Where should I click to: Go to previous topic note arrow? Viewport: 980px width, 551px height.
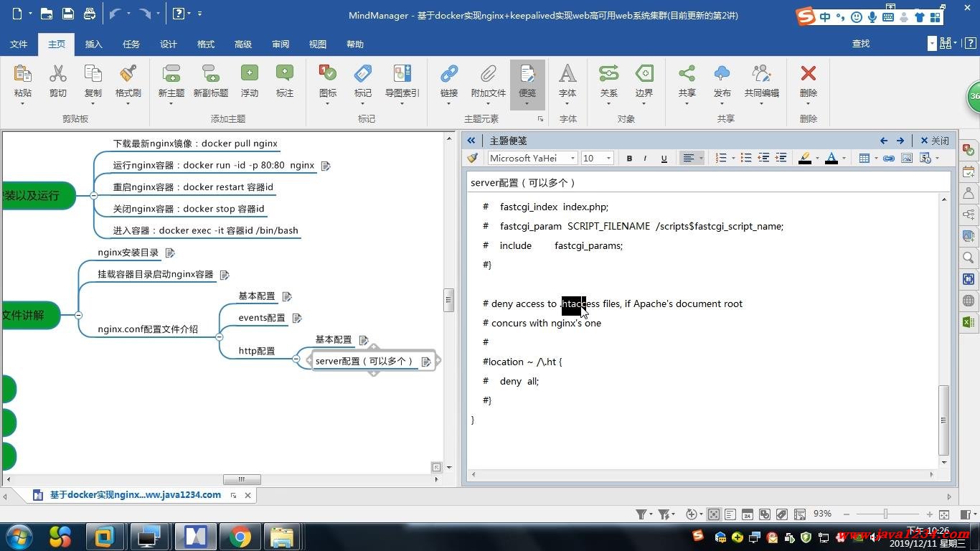click(884, 141)
